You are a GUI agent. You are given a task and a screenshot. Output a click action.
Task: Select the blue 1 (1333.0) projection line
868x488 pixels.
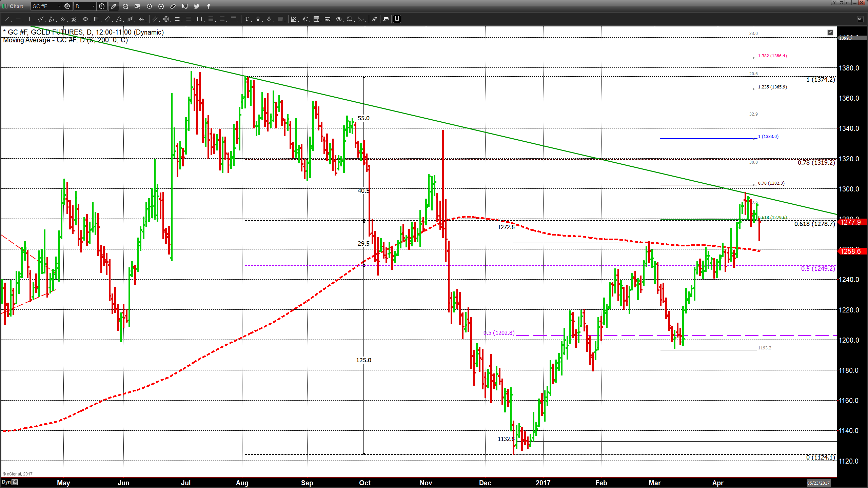coord(708,138)
